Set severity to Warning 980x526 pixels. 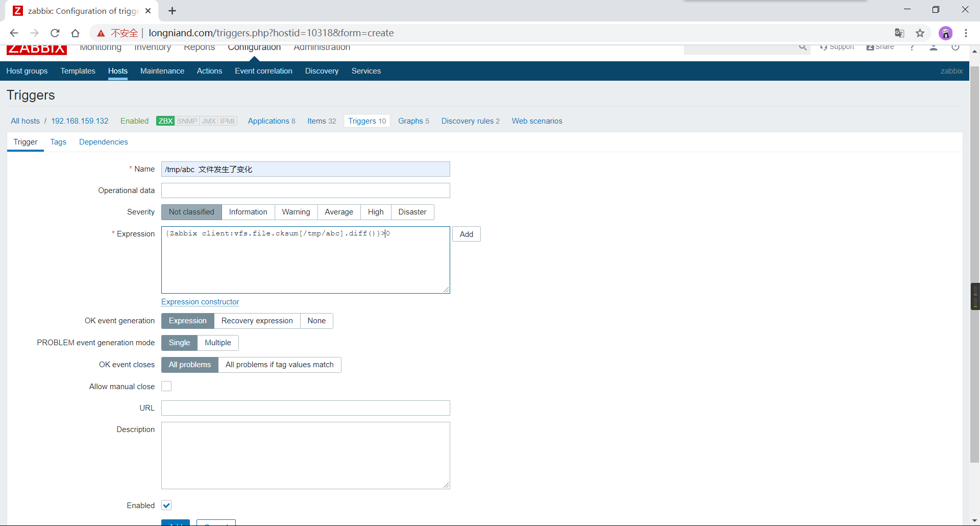tap(296, 212)
